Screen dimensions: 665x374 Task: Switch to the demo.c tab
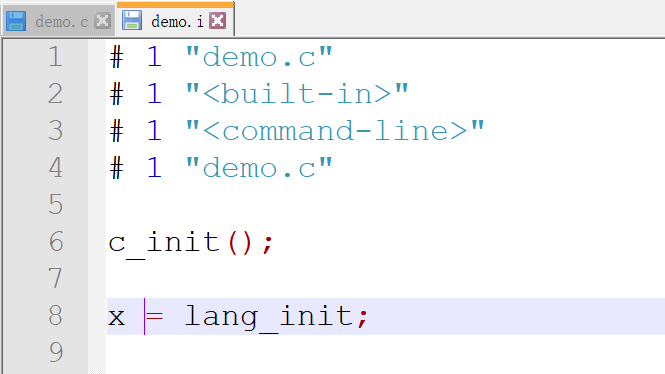pos(61,21)
